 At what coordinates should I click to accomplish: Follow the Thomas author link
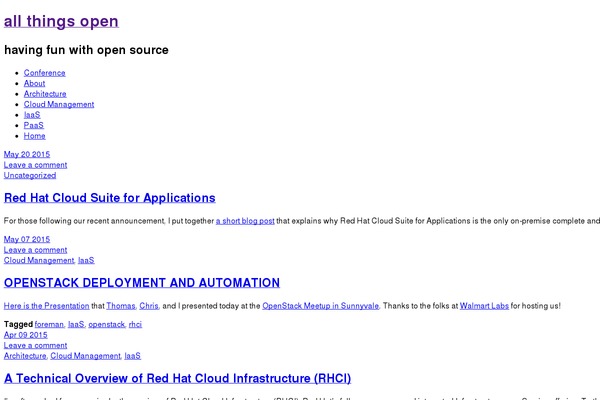(x=121, y=306)
